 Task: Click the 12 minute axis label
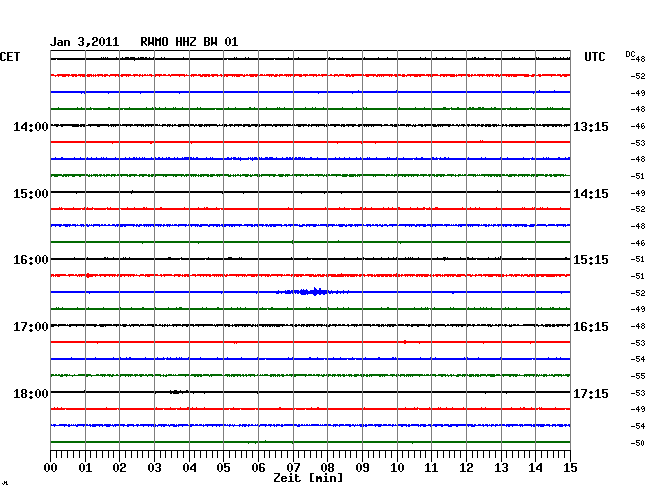point(466,468)
